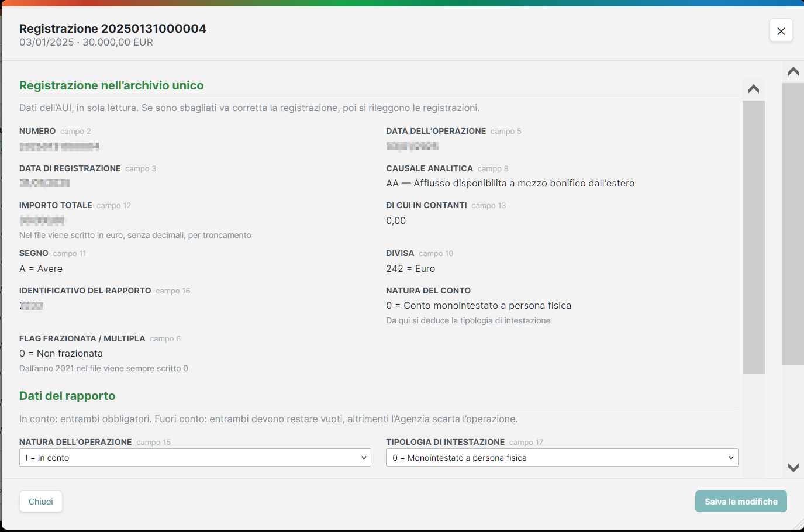
Task: Close the Registrazione dialog with the X
Action: (x=781, y=30)
